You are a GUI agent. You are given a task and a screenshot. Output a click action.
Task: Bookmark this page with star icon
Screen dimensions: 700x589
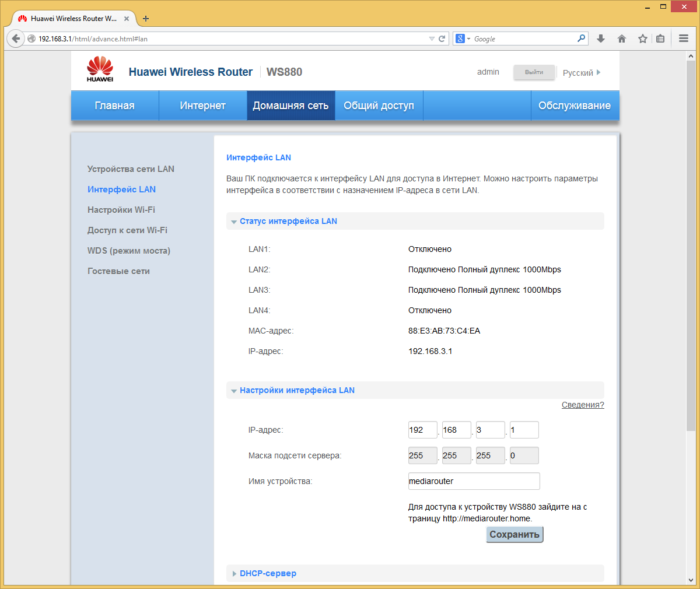[x=642, y=38]
